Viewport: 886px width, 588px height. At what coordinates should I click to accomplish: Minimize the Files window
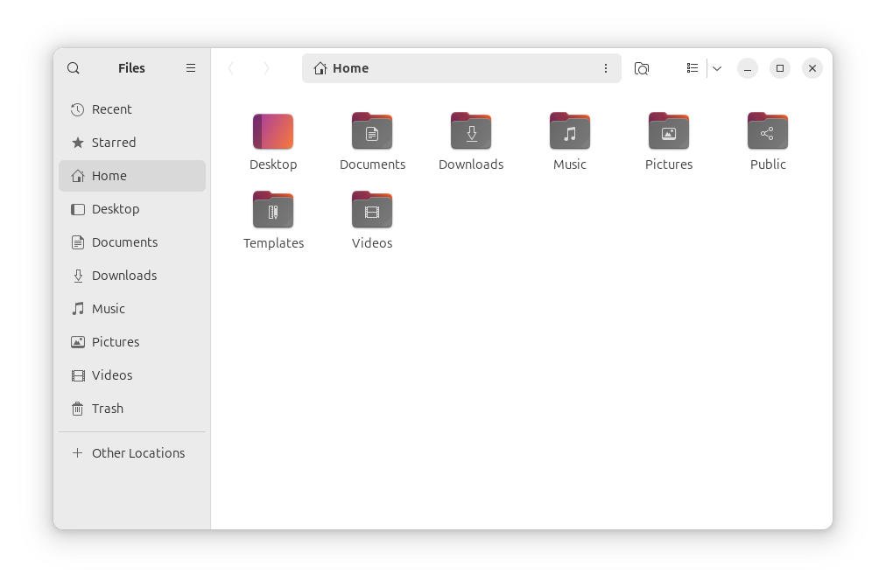point(748,68)
